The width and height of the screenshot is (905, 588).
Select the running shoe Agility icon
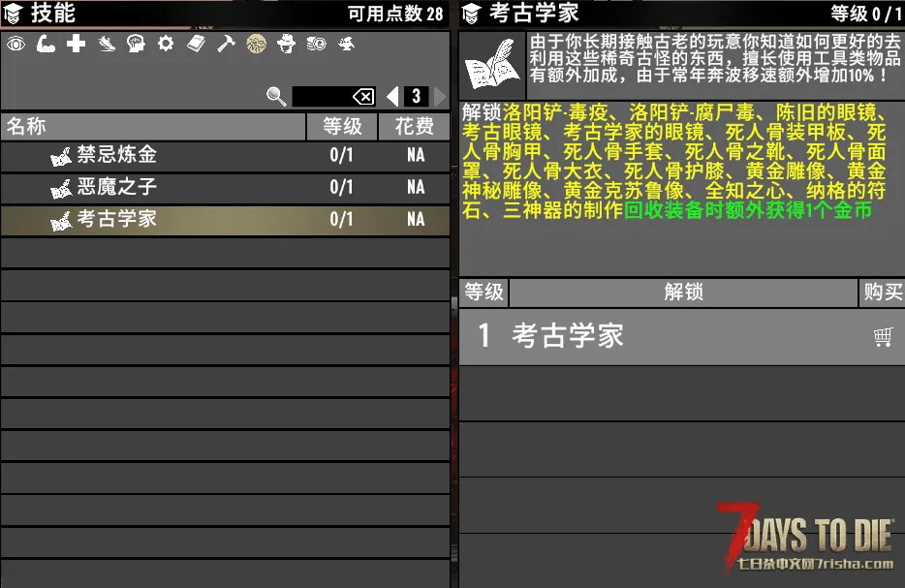(107, 44)
